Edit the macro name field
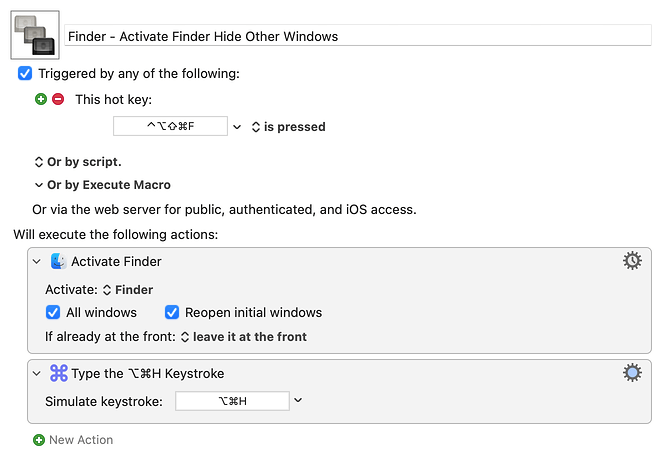Screen dimensions: 662x456 [x=358, y=36]
